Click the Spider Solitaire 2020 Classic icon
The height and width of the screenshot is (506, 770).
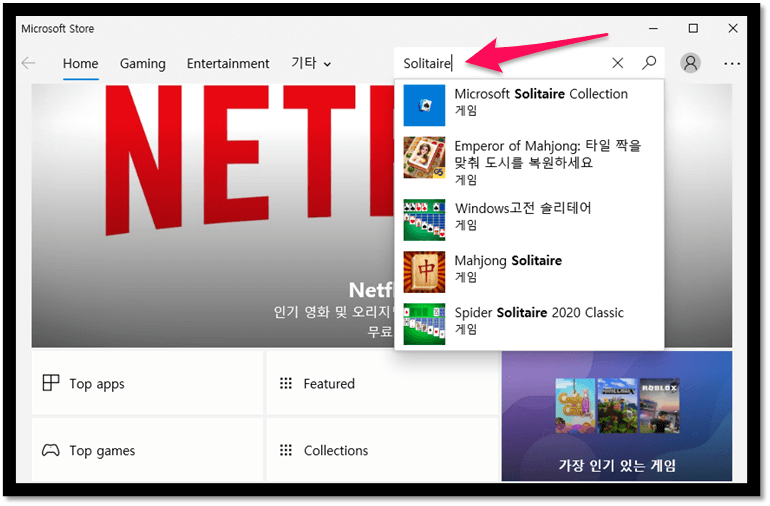[424, 324]
